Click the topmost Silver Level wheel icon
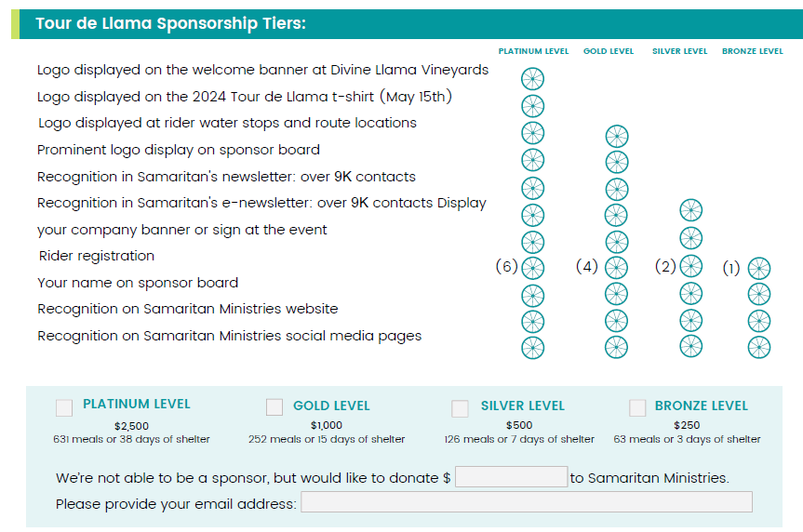Image resolution: width=803 pixels, height=532 pixels. [690, 209]
